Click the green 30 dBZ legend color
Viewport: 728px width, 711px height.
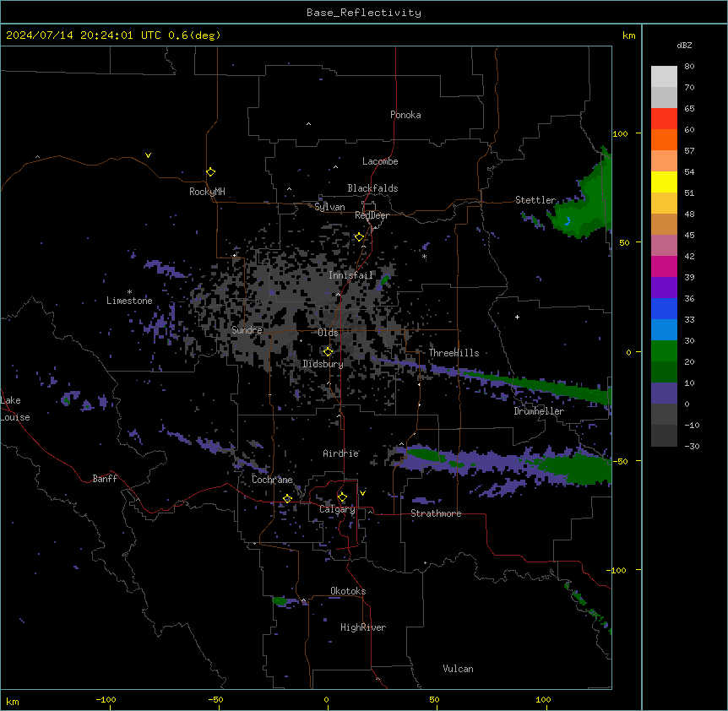click(x=664, y=351)
